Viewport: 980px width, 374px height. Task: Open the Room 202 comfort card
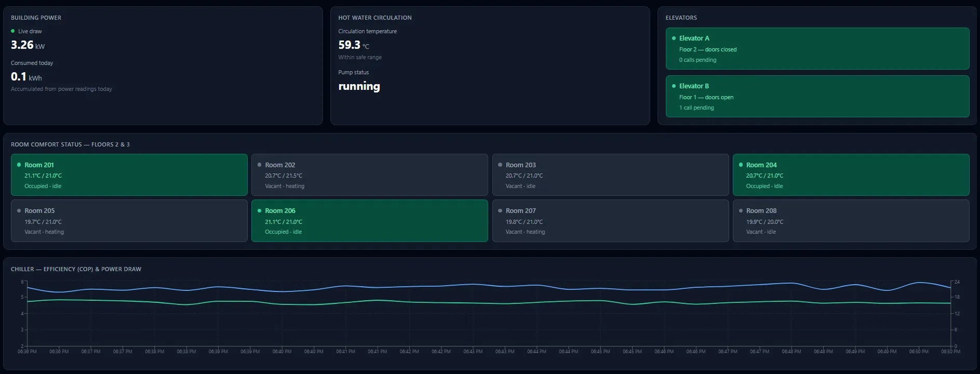pyautogui.click(x=369, y=175)
